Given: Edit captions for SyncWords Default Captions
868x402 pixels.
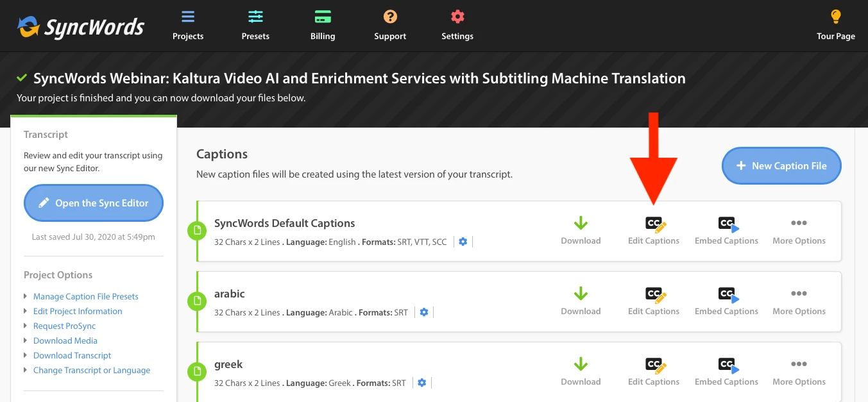Looking at the screenshot, I should tap(654, 231).
